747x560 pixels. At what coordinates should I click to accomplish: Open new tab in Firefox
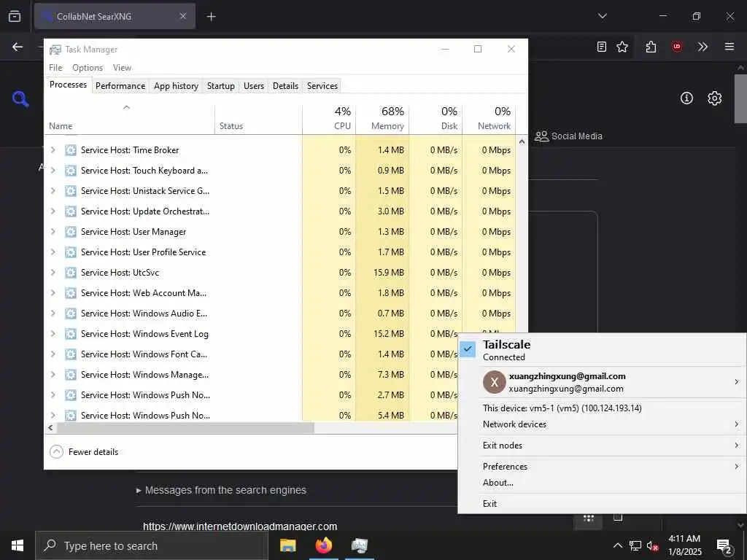point(212,17)
